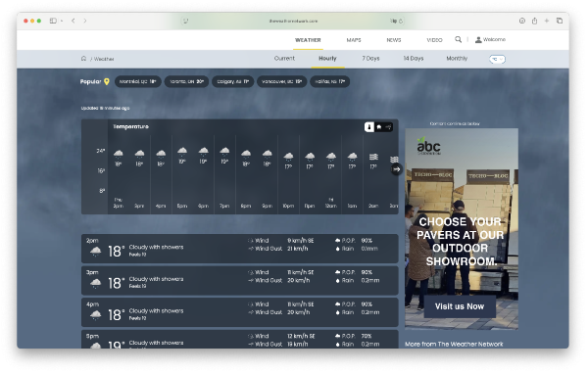Click the Welcome user account icon
Image resolution: width=588 pixels, height=373 pixels.
pyautogui.click(x=478, y=40)
